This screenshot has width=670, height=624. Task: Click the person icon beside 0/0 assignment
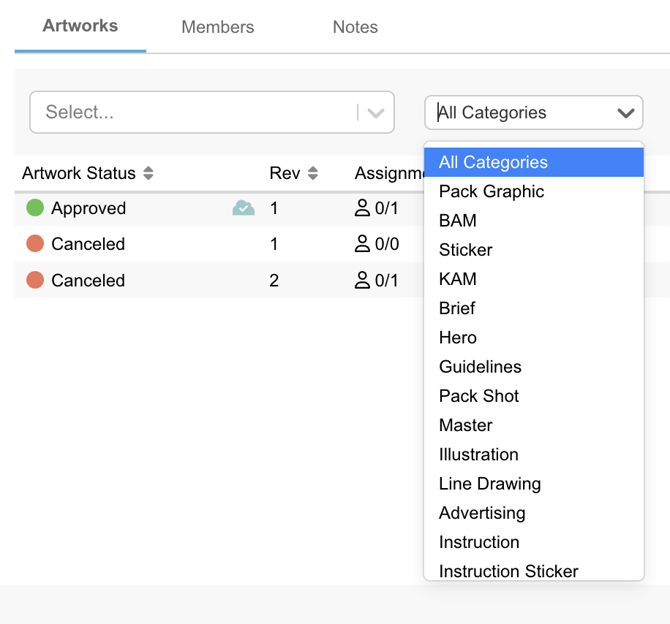[363, 244]
